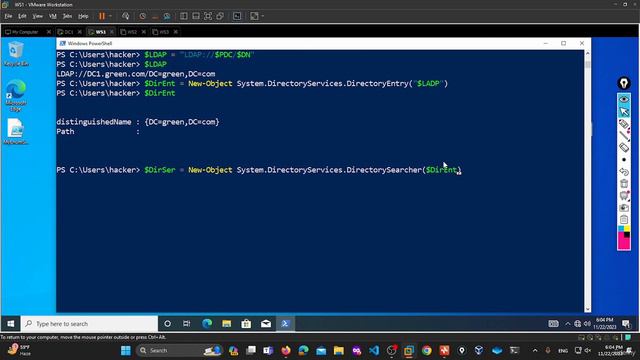Click the guest Task View icon

(x=187, y=324)
